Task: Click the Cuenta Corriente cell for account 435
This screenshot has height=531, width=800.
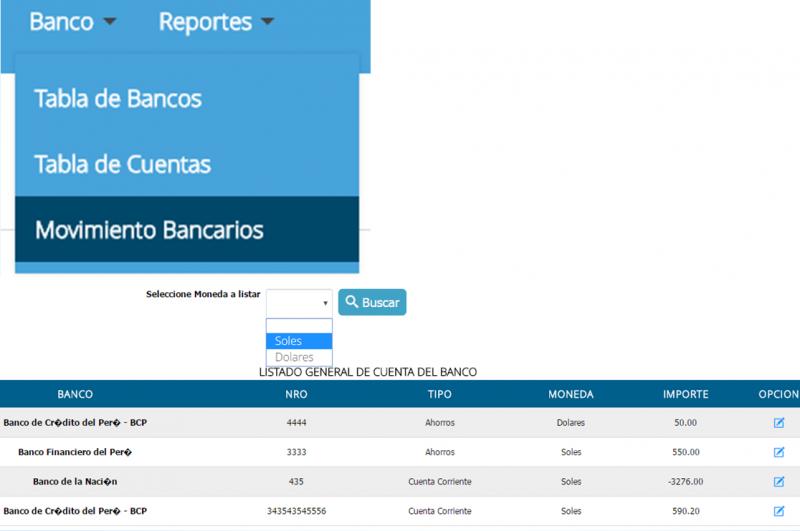Action: (440, 482)
